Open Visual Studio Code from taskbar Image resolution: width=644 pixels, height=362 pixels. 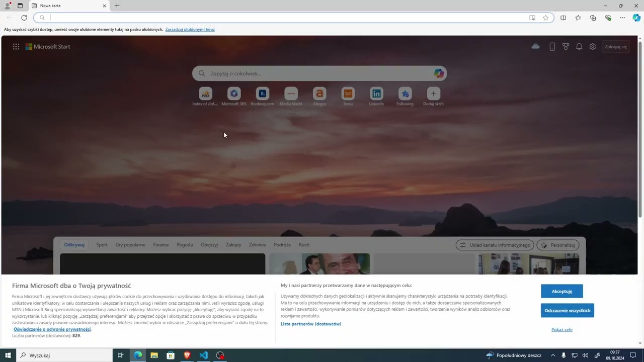pyautogui.click(x=203, y=355)
